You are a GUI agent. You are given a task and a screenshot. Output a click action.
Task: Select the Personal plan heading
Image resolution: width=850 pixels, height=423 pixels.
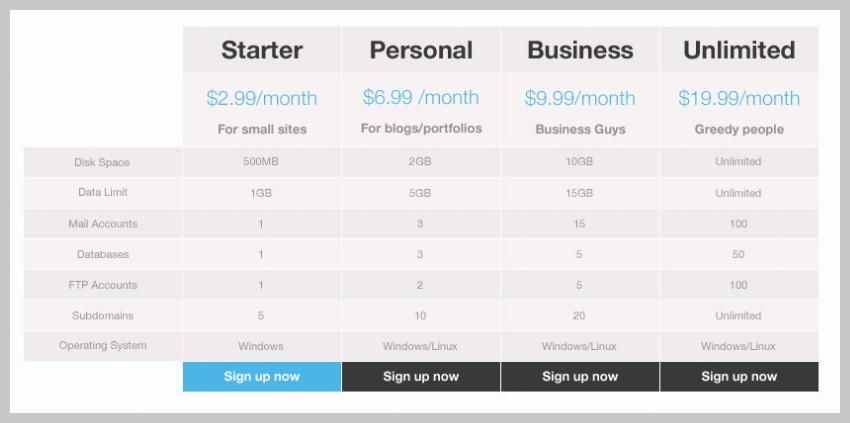tap(421, 50)
